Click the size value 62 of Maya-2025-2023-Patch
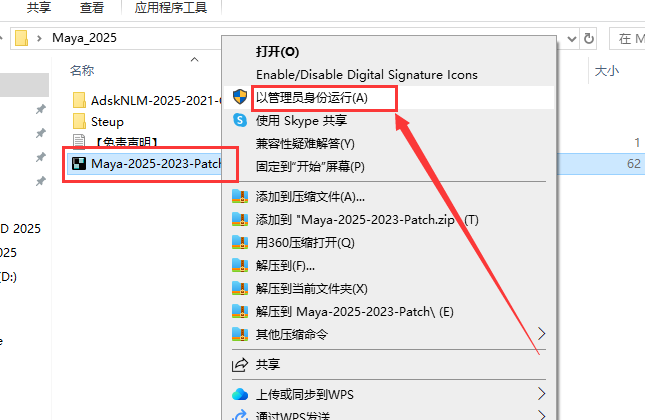The width and height of the screenshot is (645, 420). coord(633,164)
